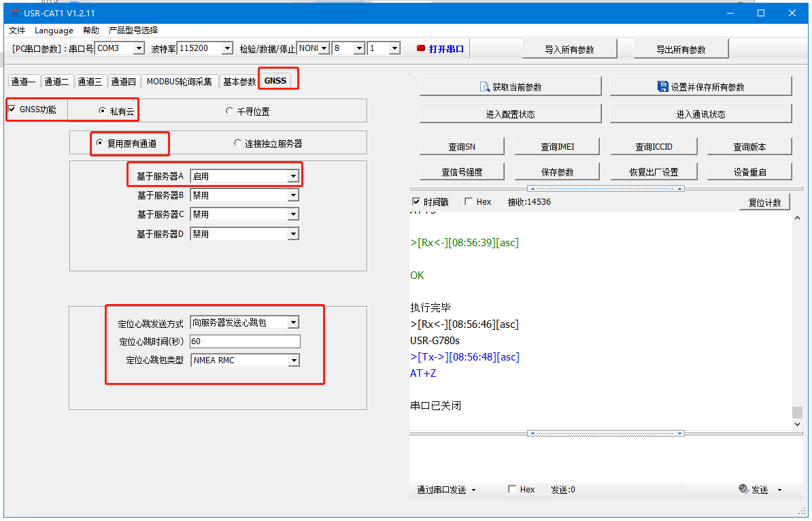The image size is (812, 521).
Task: Click the 查询版本 button
Action: [x=749, y=146]
